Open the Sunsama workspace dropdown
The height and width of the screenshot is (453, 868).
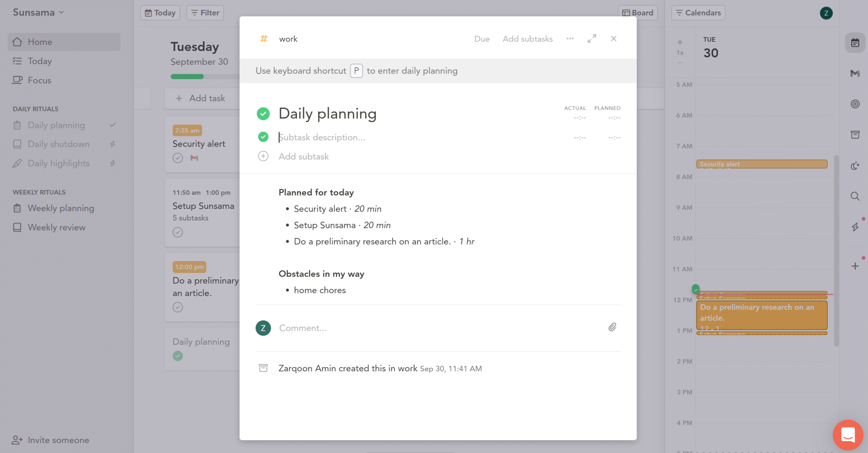pos(38,13)
